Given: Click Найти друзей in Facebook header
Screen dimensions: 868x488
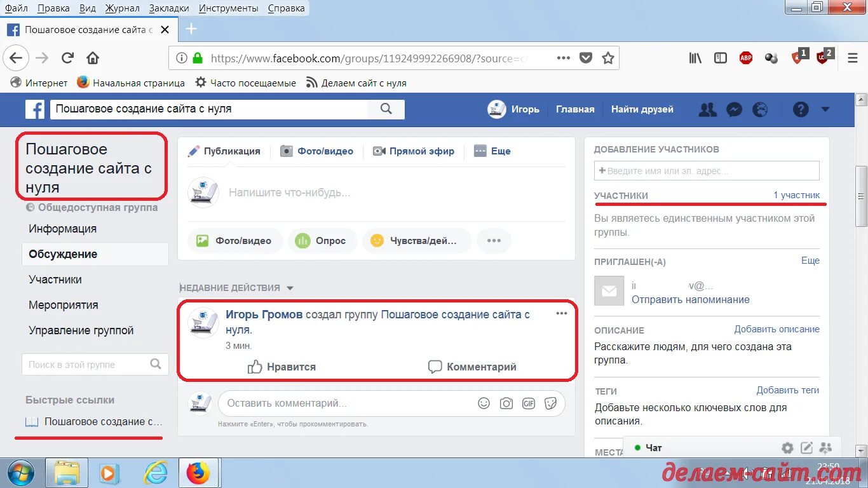Looking at the screenshot, I should click(642, 109).
